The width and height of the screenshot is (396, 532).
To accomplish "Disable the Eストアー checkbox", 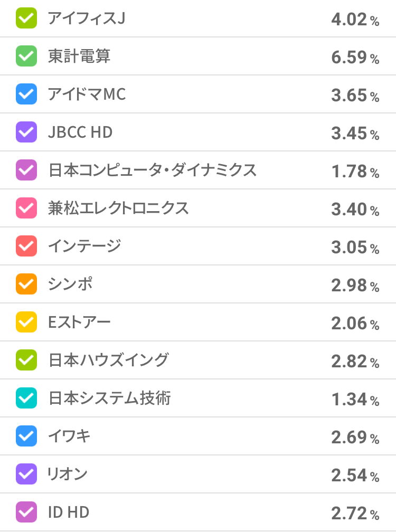I will [x=26, y=322].
